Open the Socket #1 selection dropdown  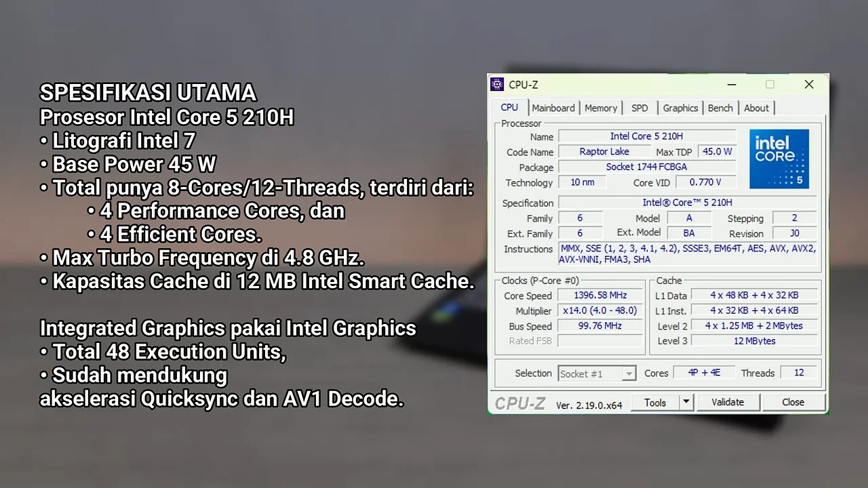tap(597, 373)
